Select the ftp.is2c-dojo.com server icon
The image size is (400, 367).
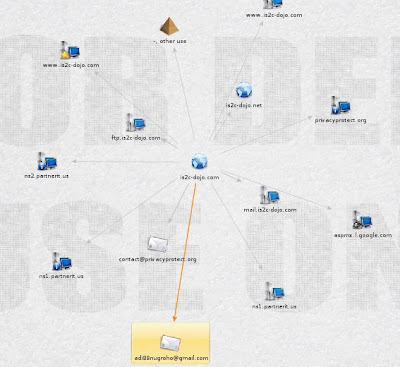pos(136,122)
